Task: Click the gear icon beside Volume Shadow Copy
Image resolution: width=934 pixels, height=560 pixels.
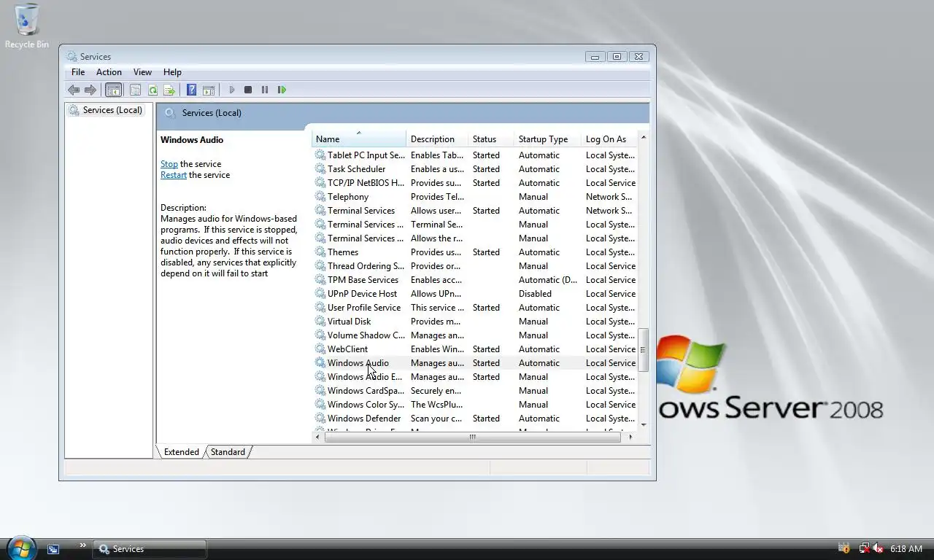Action: [320, 335]
